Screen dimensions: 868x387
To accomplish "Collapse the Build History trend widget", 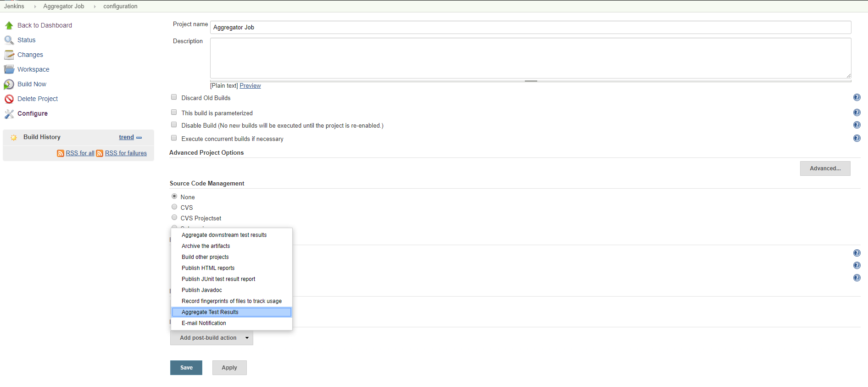I will tap(139, 138).
